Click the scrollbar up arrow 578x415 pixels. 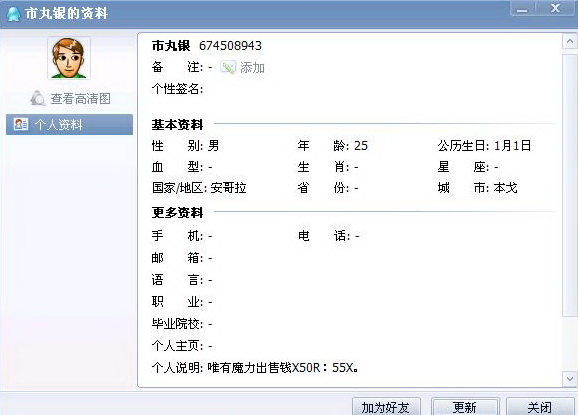570,41
